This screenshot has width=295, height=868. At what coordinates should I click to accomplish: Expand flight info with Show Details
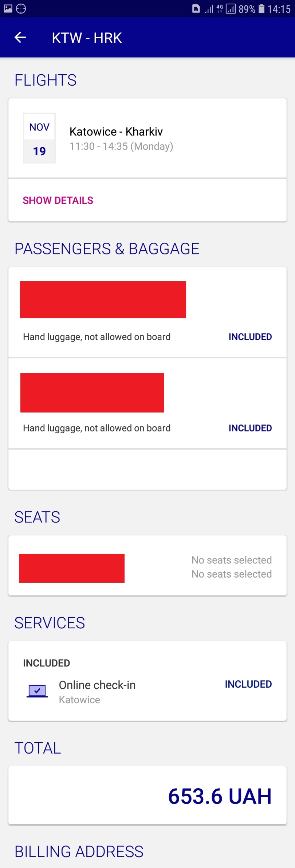pyautogui.click(x=58, y=200)
